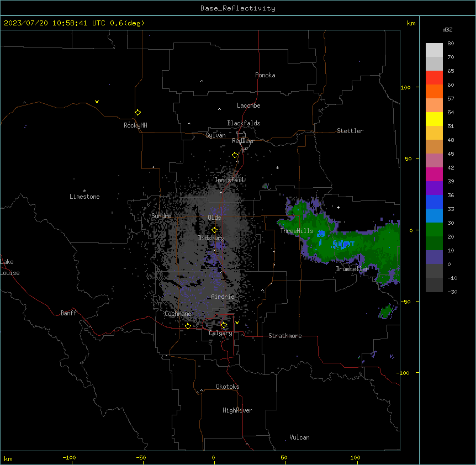Viewport: 476px width, 465px height.
Task: Click the Sundre label
Action: pos(161,216)
